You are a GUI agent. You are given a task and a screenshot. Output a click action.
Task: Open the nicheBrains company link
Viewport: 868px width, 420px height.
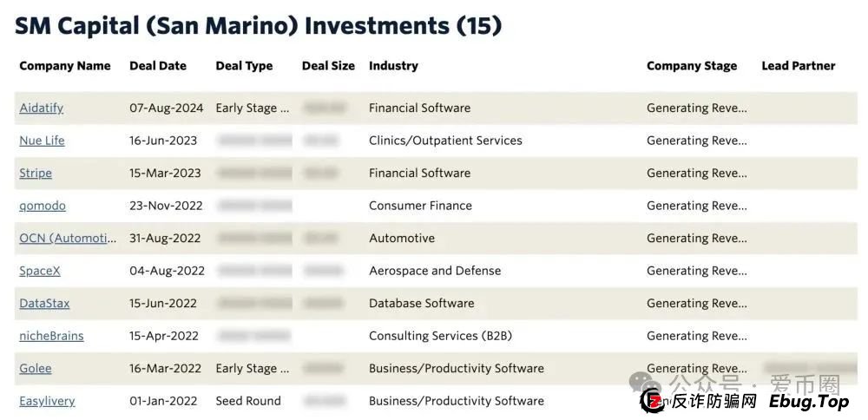51,336
